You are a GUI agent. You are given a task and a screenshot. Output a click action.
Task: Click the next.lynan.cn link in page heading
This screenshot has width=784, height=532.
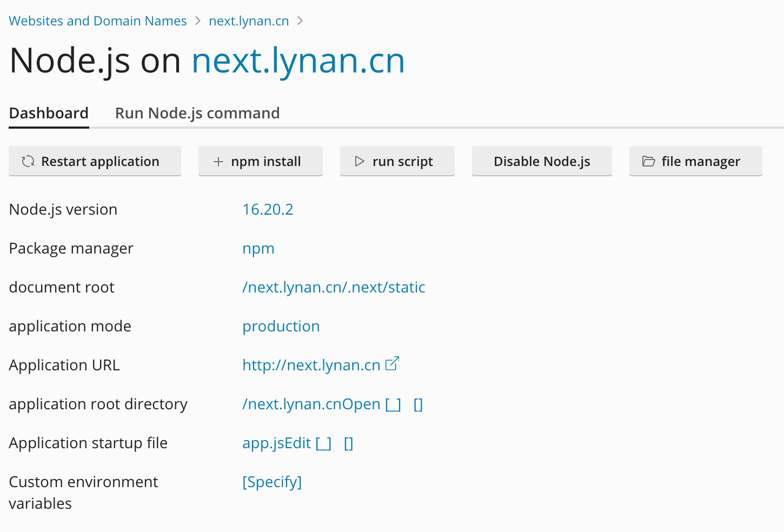[x=298, y=61]
